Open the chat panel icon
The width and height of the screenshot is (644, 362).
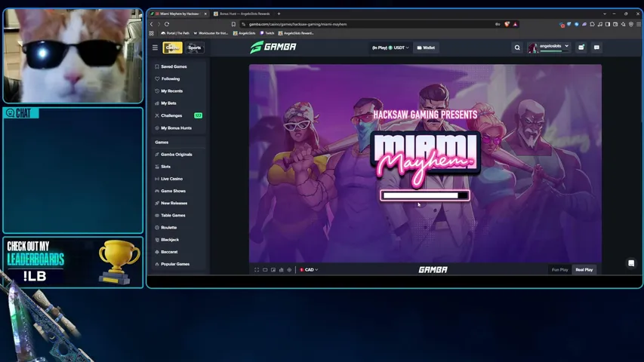point(596,48)
